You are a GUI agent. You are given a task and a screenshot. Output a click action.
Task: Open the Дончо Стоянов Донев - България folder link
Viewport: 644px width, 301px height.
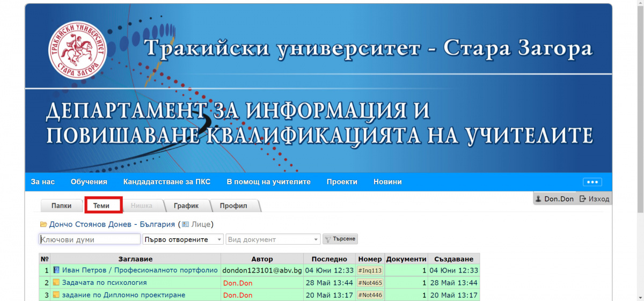(112, 224)
